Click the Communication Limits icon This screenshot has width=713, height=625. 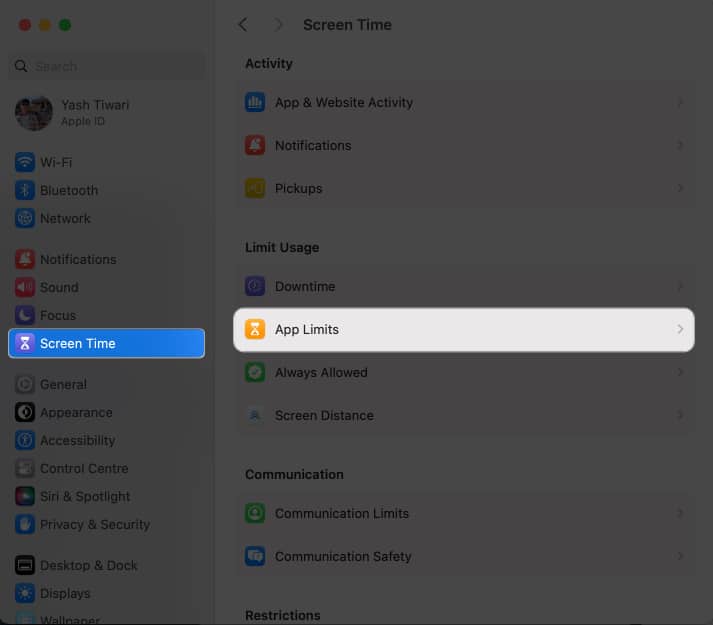pyautogui.click(x=255, y=513)
